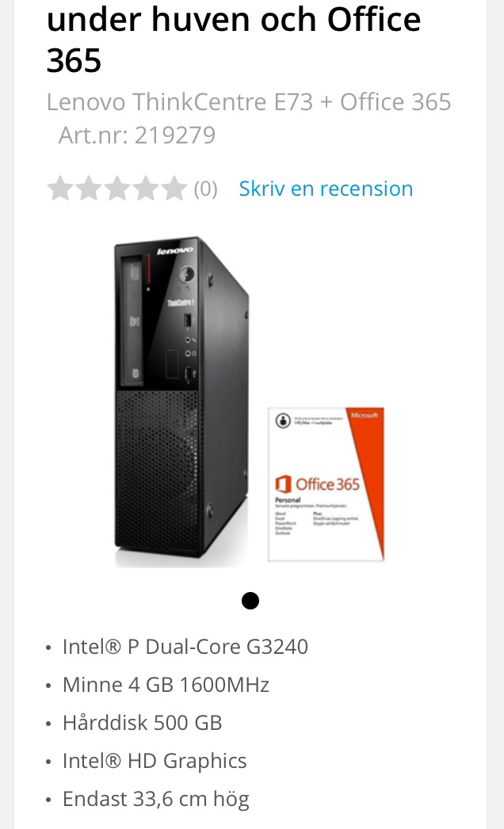Select the black image carousel dot
Screen dimensions: 504x829
coord(250,601)
